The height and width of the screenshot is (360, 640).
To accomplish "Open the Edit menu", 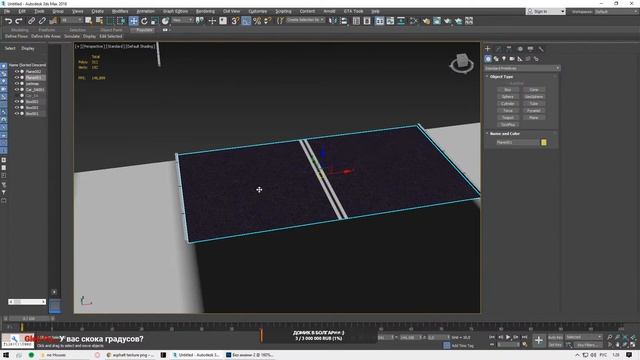I will click(22, 11).
